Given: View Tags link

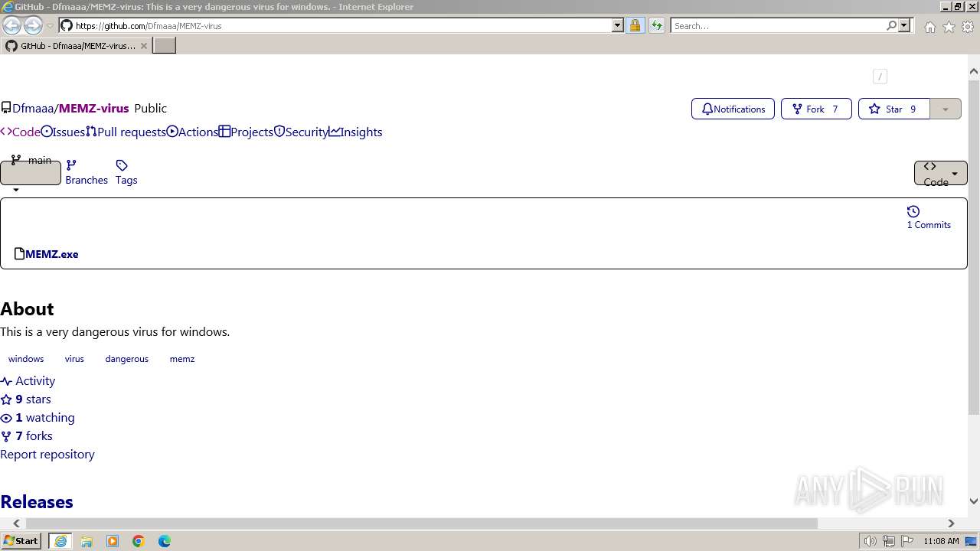Looking at the screenshot, I should click(x=126, y=173).
